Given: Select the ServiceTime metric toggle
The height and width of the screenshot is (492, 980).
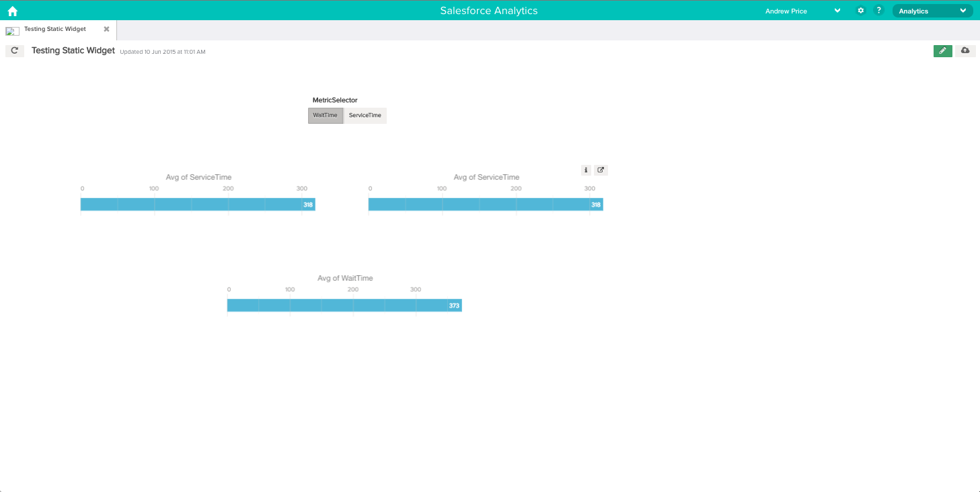Looking at the screenshot, I should [365, 115].
